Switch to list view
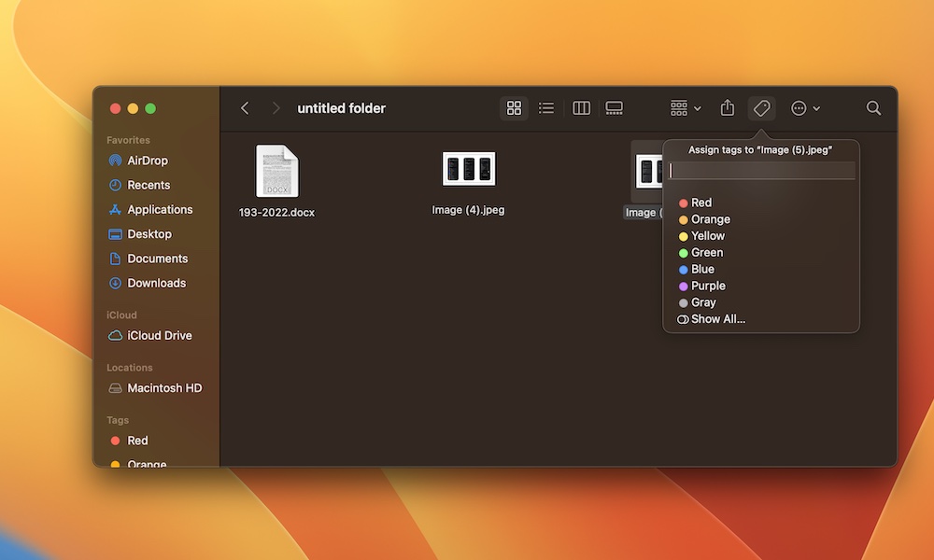The height and width of the screenshot is (560, 934). [x=546, y=108]
